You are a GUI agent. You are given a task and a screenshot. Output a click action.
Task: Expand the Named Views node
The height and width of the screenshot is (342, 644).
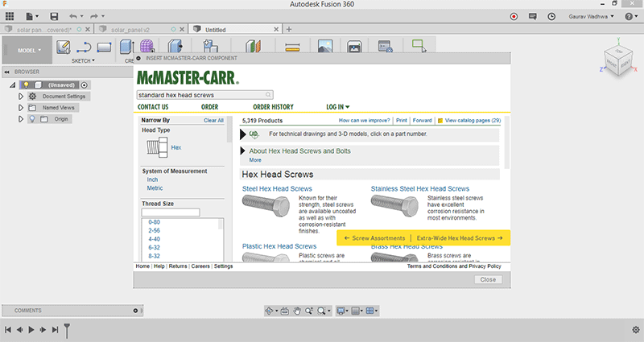click(21, 108)
